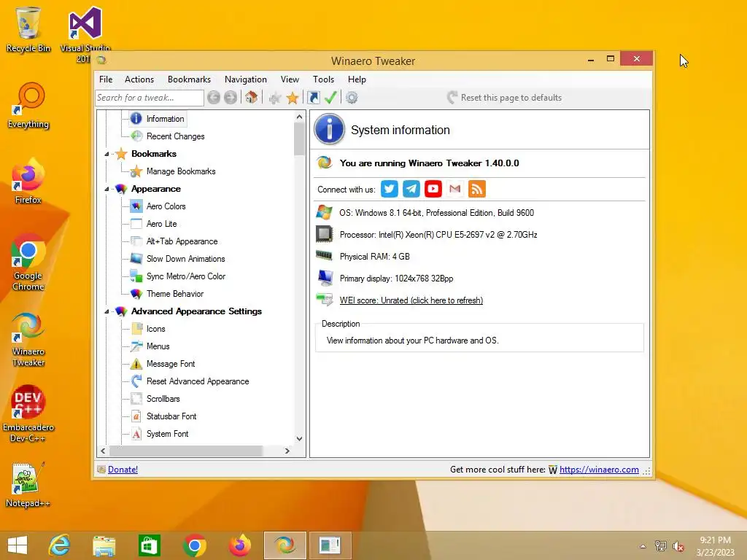The height and width of the screenshot is (560, 747).
Task: Select the Statusbar Font item
Action: [171, 416]
